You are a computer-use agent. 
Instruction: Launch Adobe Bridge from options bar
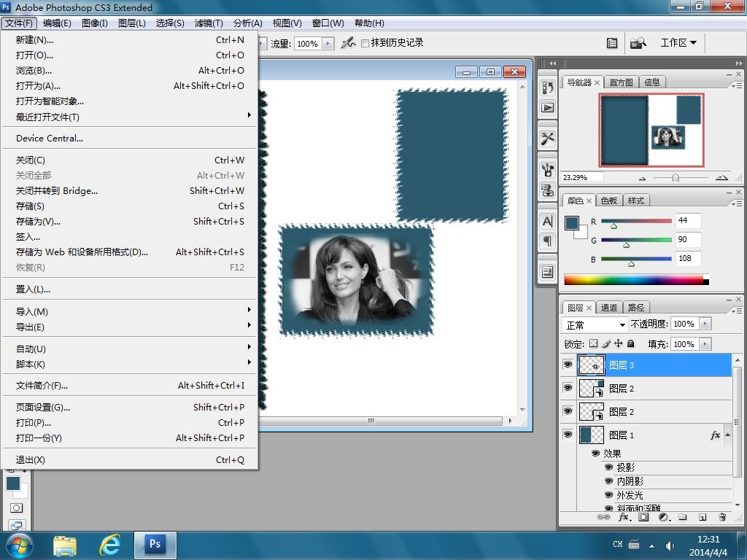[x=638, y=43]
